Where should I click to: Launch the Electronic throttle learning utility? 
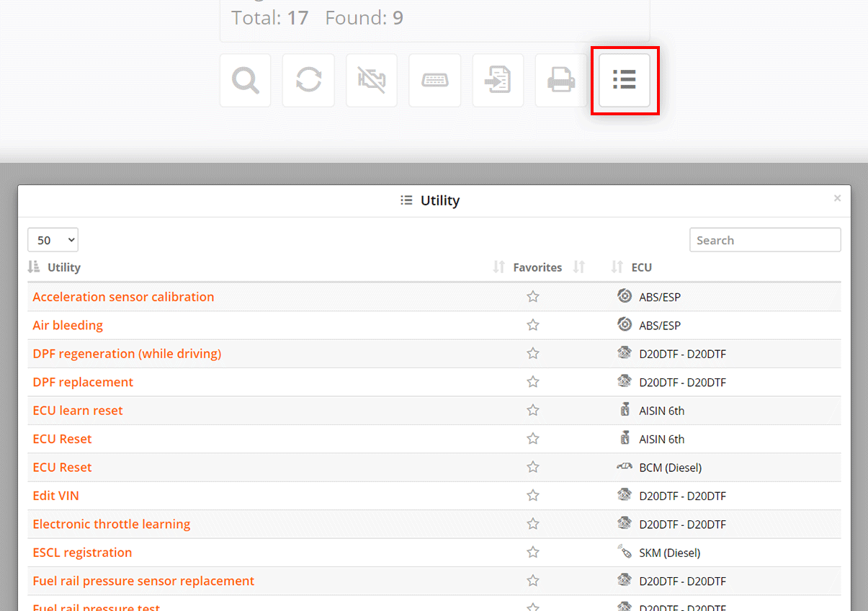tap(111, 524)
